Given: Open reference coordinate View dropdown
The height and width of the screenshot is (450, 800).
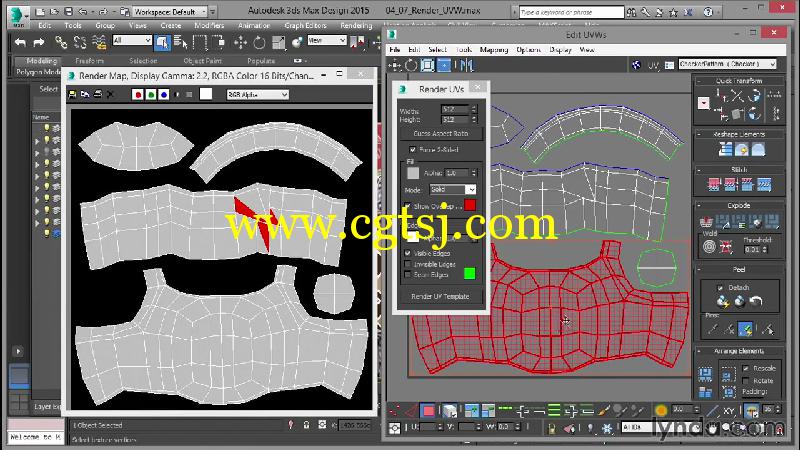Looking at the screenshot, I should click(327, 40).
